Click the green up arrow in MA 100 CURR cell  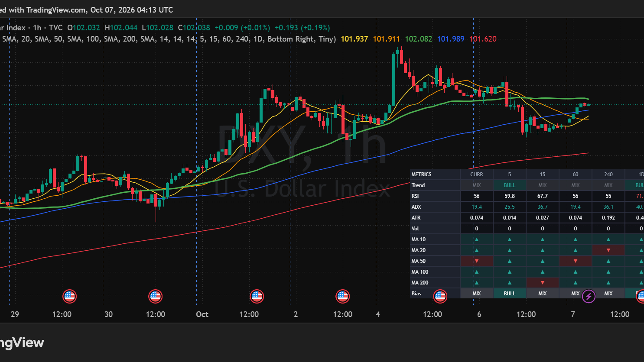477,272
